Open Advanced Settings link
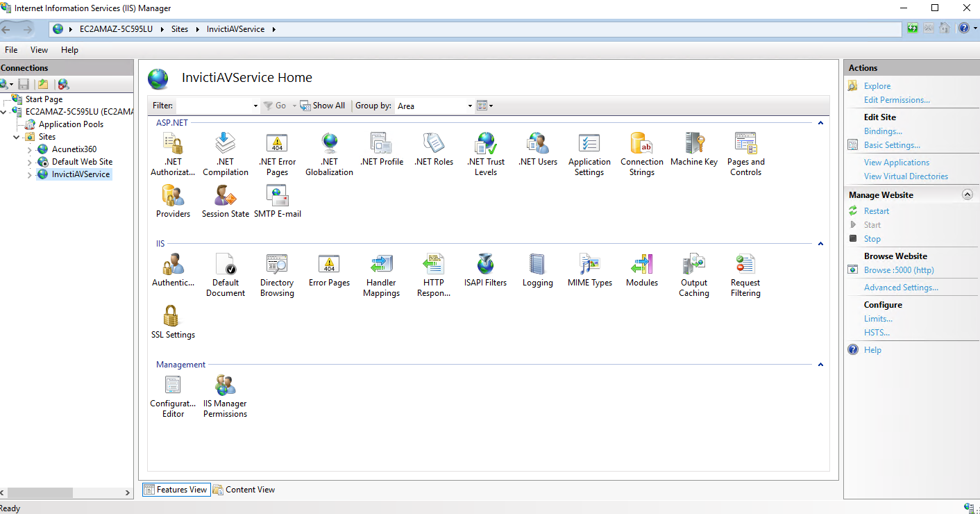The height and width of the screenshot is (514, 980). [901, 288]
